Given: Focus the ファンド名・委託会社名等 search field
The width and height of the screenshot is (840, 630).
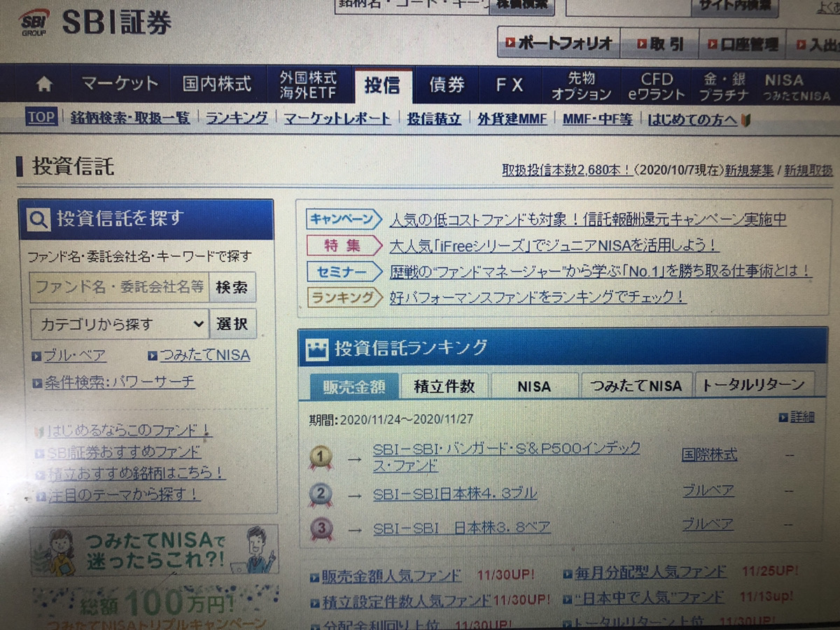Looking at the screenshot, I should [x=119, y=287].
